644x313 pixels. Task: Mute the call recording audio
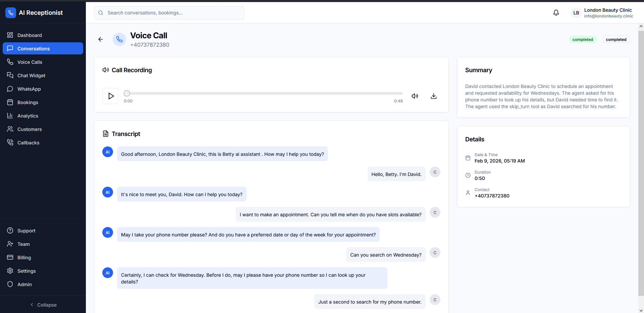415,96
